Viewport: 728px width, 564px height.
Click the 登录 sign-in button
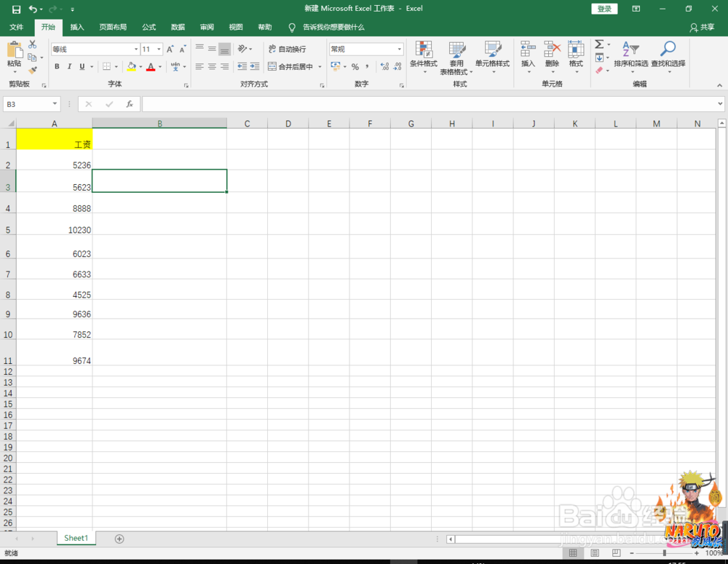604,9
